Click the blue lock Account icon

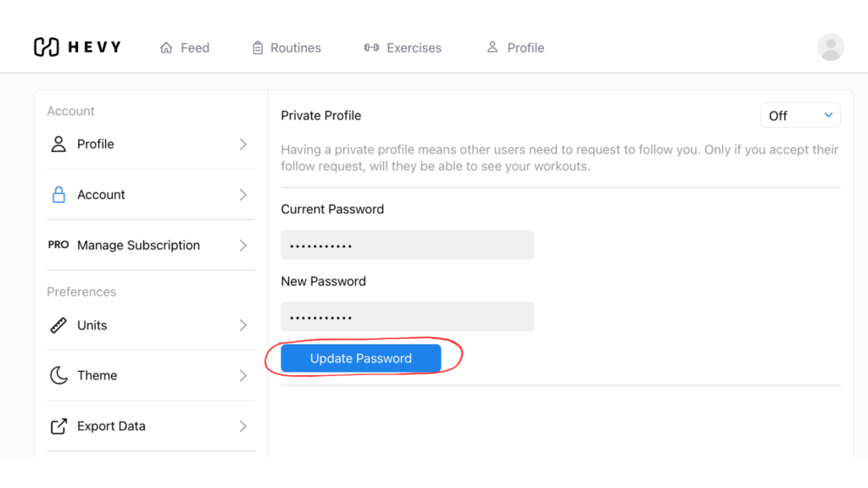[x=58, y=194]
